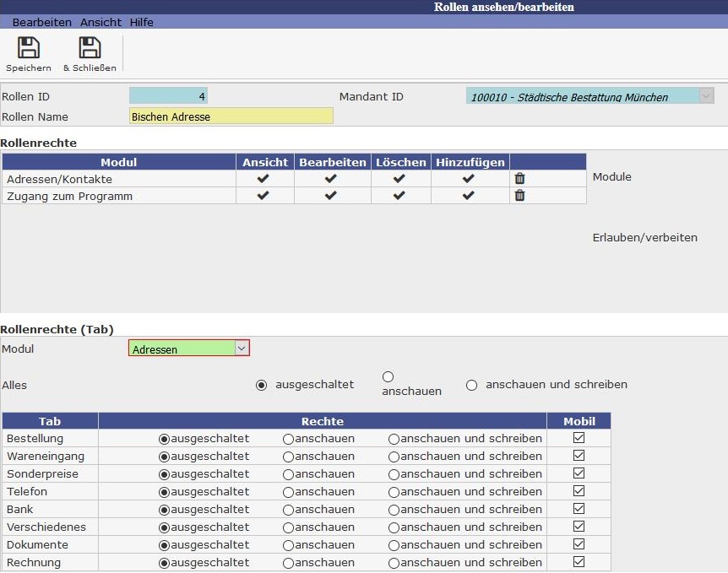Click the Speichern save icon
Viewport: 728px width, 573px height.
tap(28, 49)
